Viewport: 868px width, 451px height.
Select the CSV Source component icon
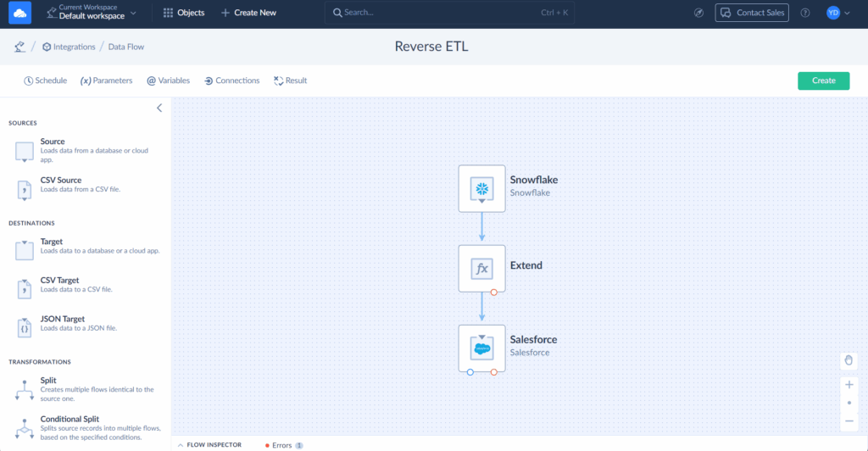[25, 191]
